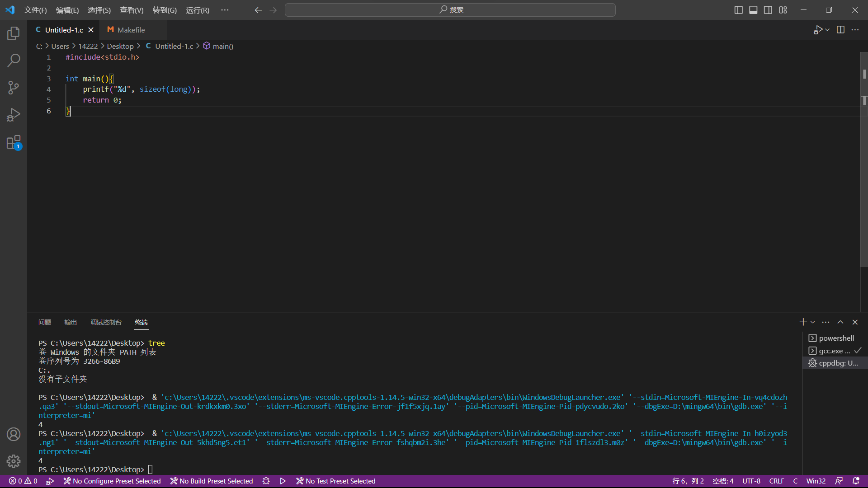Click the search command center box
868x488 pixels.
(450, 10)
